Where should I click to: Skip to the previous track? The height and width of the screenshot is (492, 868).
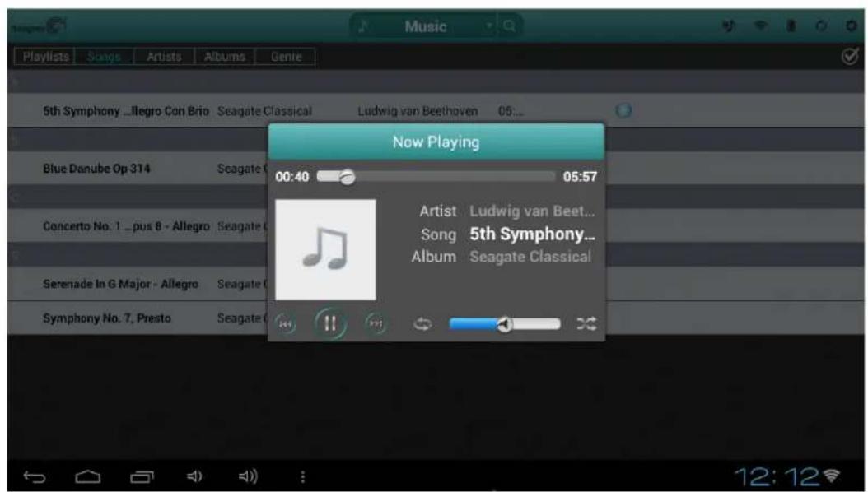[286, 324]
